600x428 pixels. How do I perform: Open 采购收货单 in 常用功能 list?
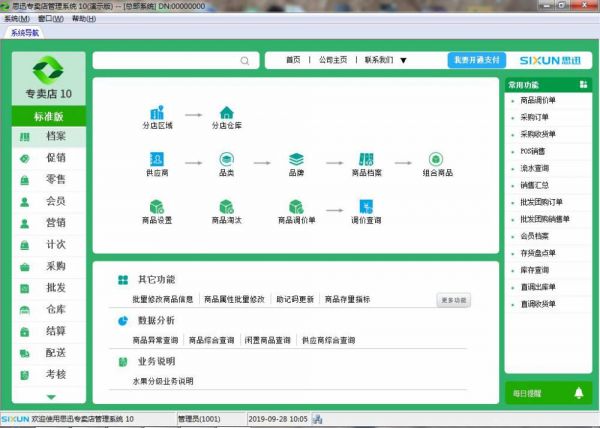pyautogui.click(x=538, y=134)
